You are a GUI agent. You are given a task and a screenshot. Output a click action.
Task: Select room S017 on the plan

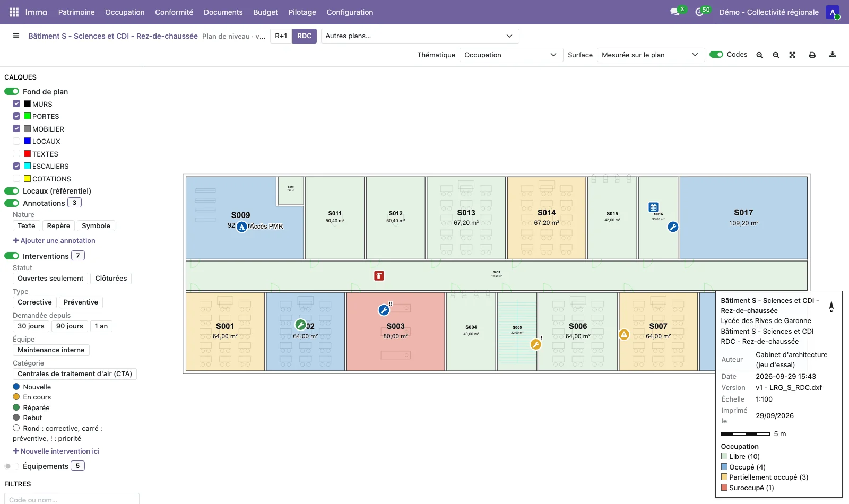743,218
